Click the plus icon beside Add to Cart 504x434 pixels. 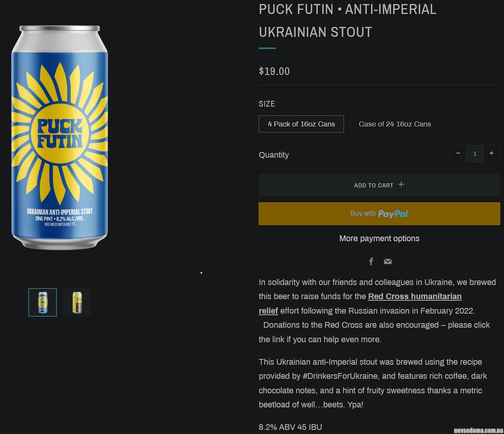tap(401, 184)
